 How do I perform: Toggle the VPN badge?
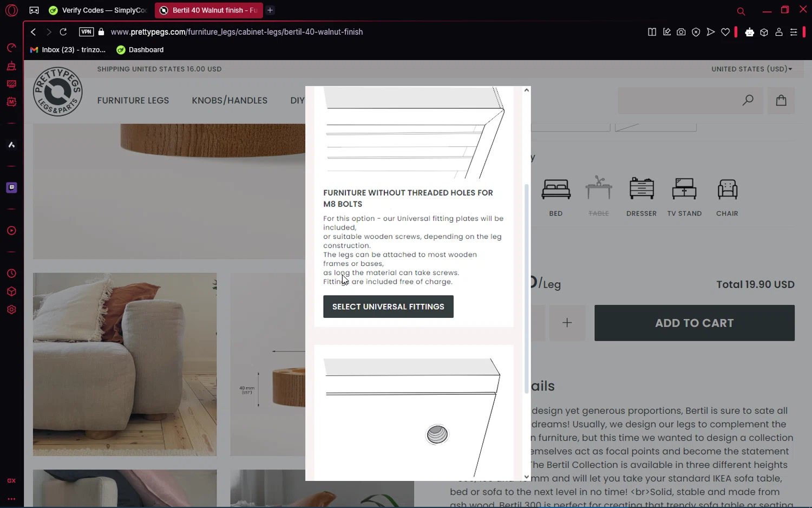pos(87,32)
